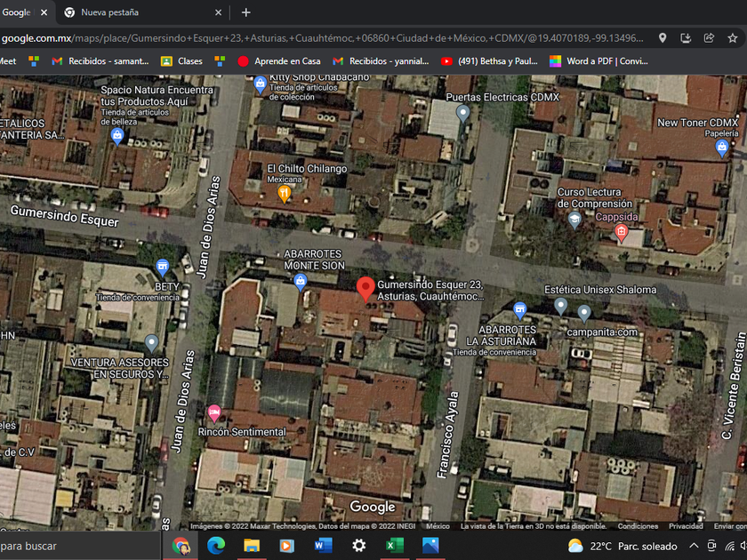Screen dimensions: 747x560
Task: Click the Rincón Sentimental hotel pin
Action: (x=214, y=413)
